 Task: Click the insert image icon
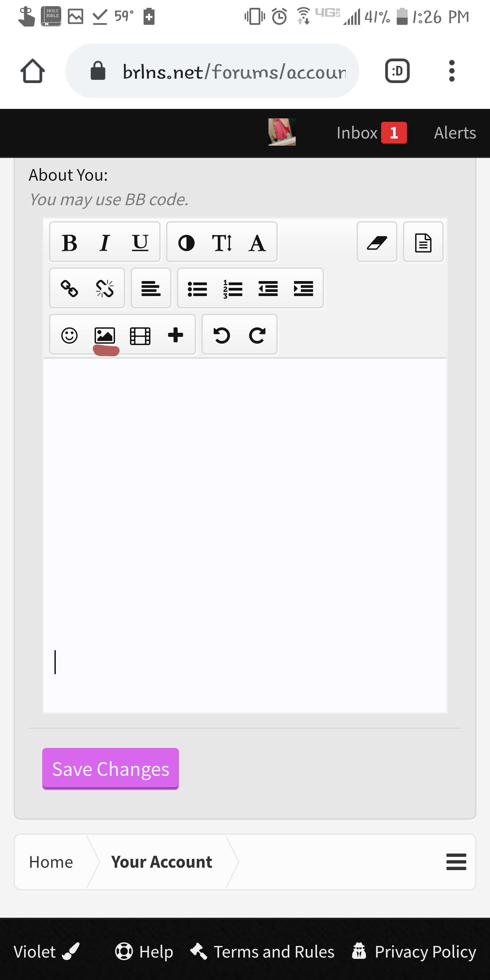click(x=104, y=335)
